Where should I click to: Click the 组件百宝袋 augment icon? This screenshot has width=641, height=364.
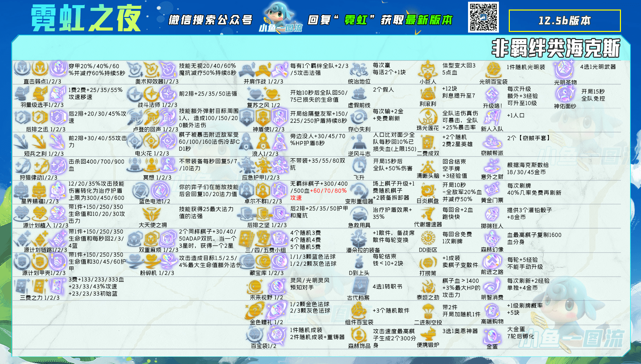[x=359, y=310]
